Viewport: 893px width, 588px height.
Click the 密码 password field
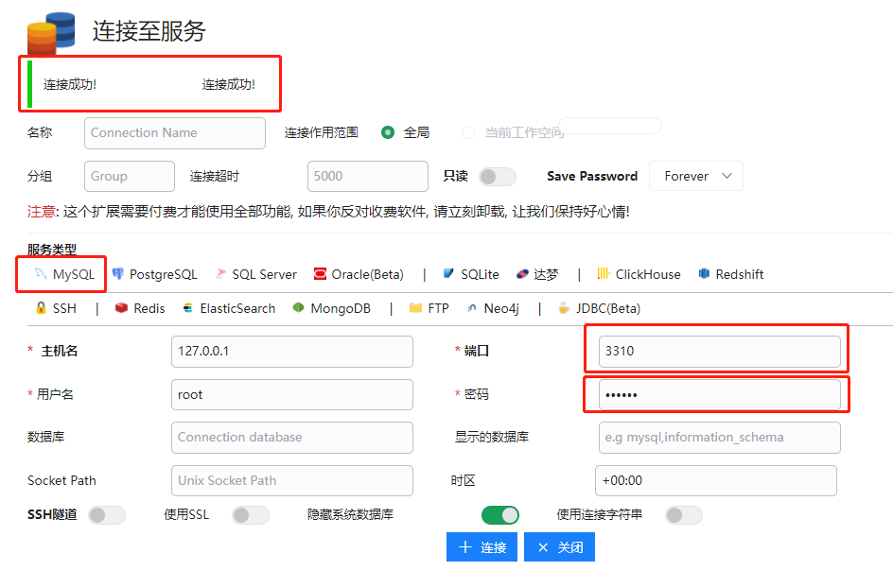(x=719, y=394)
